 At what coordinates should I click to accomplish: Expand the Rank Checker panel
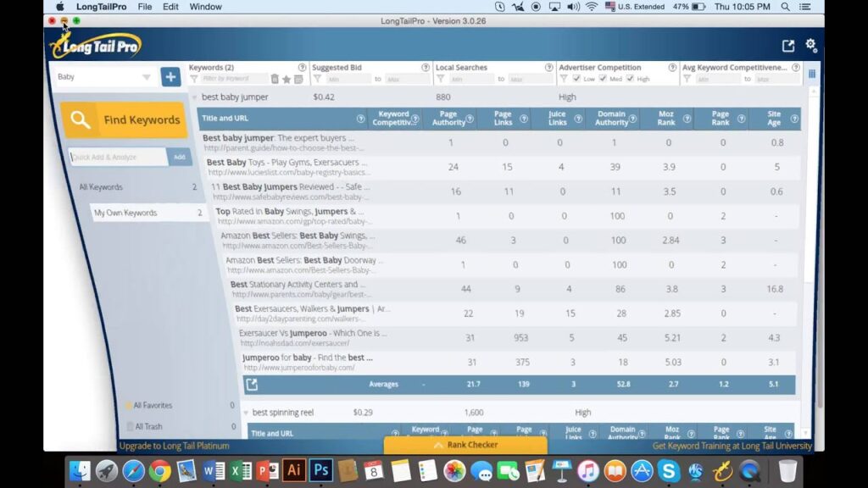465,445
